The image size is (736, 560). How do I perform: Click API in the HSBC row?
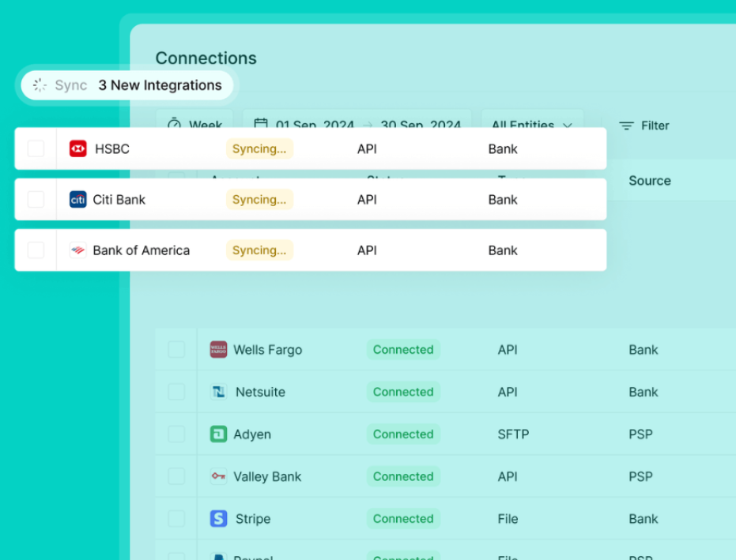point(367,148)
